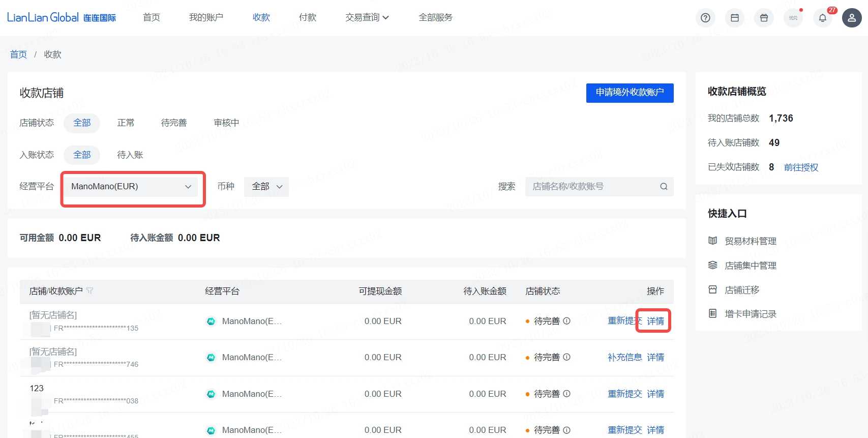Click 补充信息 for the 746 account
868x438 pixels.
click(625, 357)
